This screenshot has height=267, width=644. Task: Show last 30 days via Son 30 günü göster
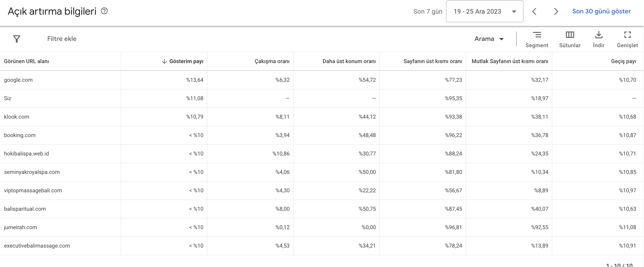601,11
